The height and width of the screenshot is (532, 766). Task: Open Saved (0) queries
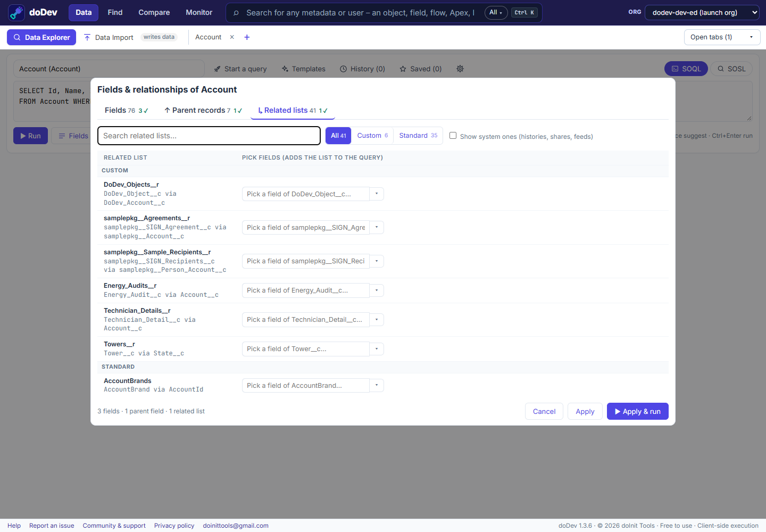pos(420,69)
